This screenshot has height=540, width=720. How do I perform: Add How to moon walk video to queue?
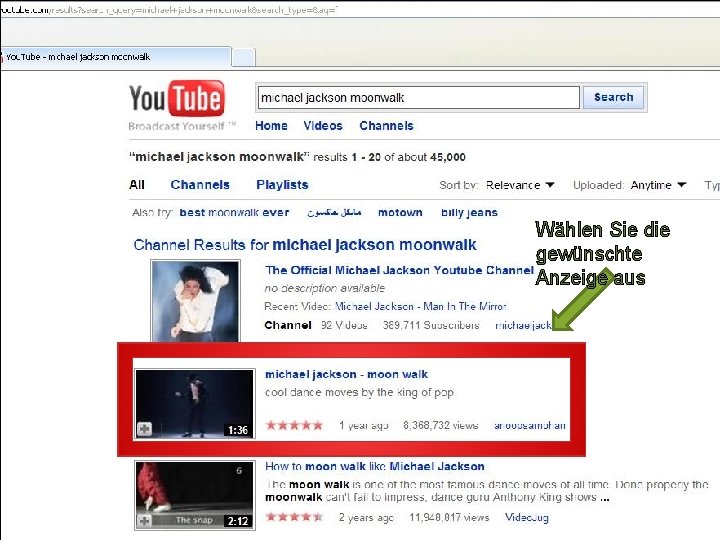[x=145, y=521]
